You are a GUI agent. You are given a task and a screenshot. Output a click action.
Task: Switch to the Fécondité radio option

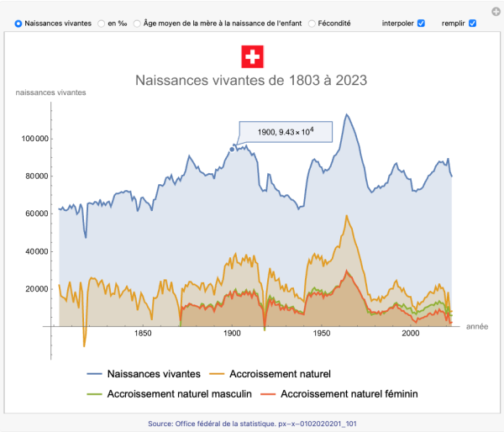pyautogui.click(x=312, y=24)
